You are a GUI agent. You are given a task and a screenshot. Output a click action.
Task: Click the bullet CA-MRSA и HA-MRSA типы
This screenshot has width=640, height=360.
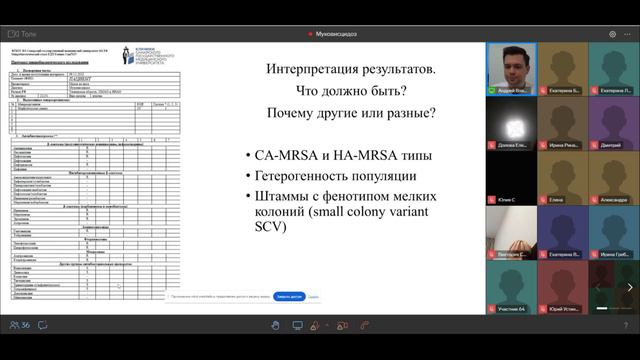coord(343,156)
